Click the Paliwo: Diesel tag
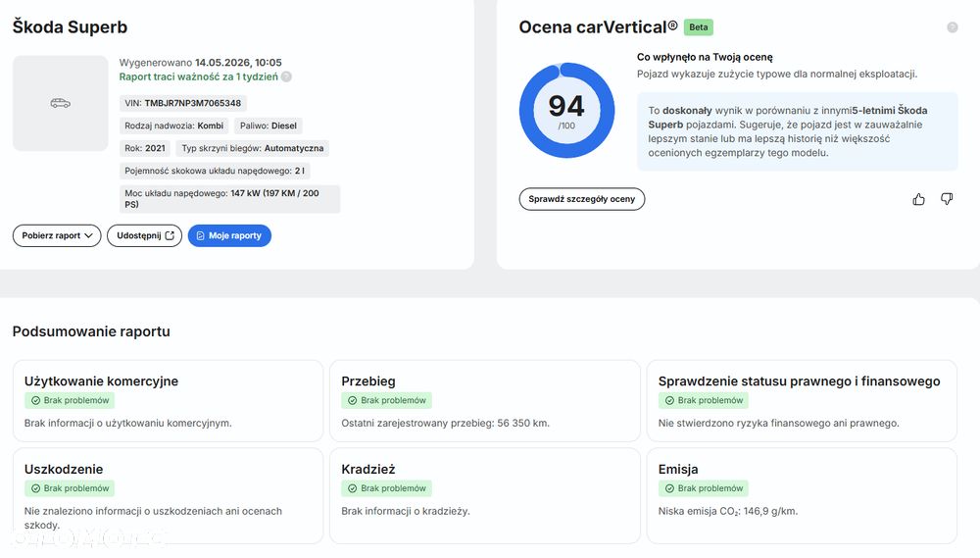Viewport: 980px width, 558px height. 269,126
